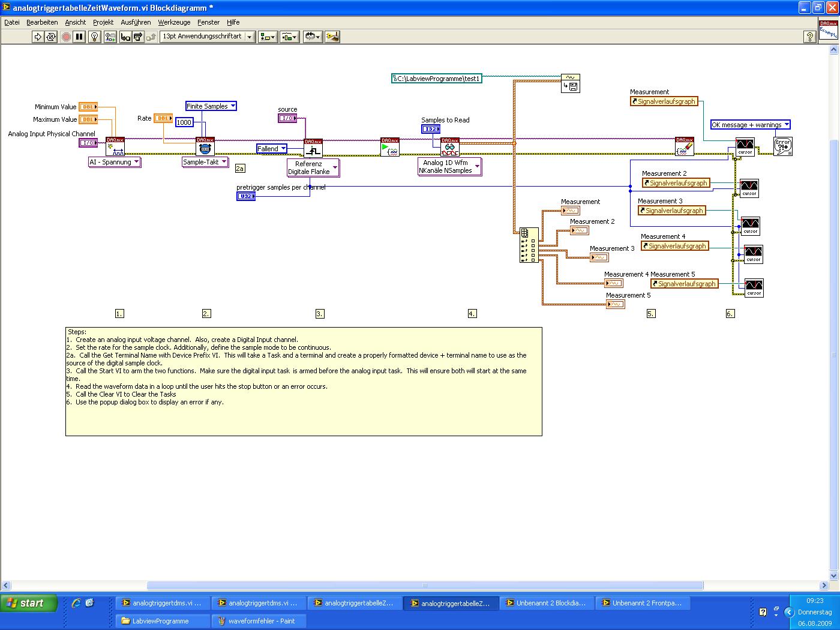Select the DAQmx Clear Task eraser node
The width and height of the screenshot is (840, 630).
coord(684,146)
